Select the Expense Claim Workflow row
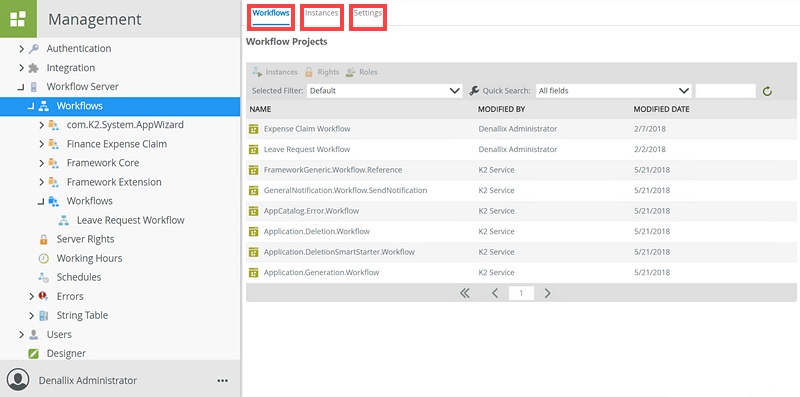The image size is (800, 397). coord(521,129)
